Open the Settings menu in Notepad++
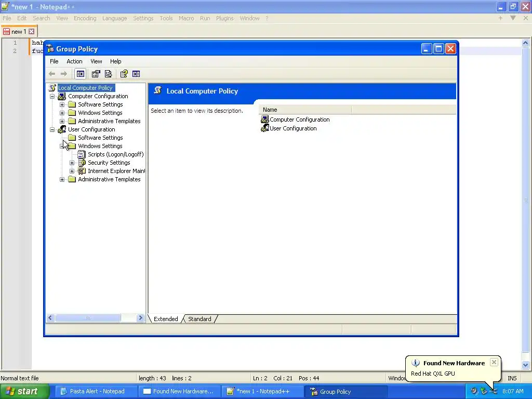This screenshot has height=399, width=532. pyautogui.click(x=143, y=18)
